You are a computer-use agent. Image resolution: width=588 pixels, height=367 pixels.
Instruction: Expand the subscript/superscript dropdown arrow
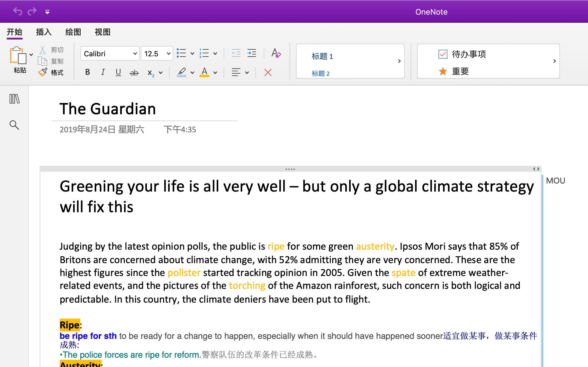pos(161,72)
